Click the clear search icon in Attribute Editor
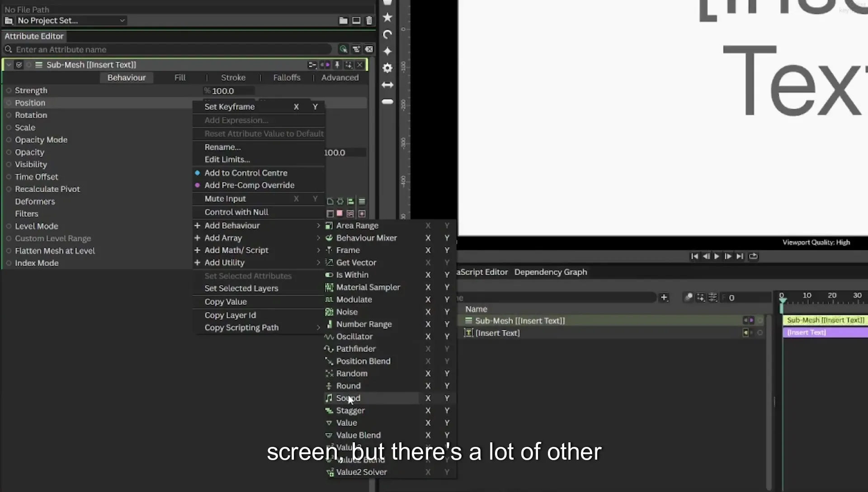Screen dimensions: 868x492 coord(369,49)
